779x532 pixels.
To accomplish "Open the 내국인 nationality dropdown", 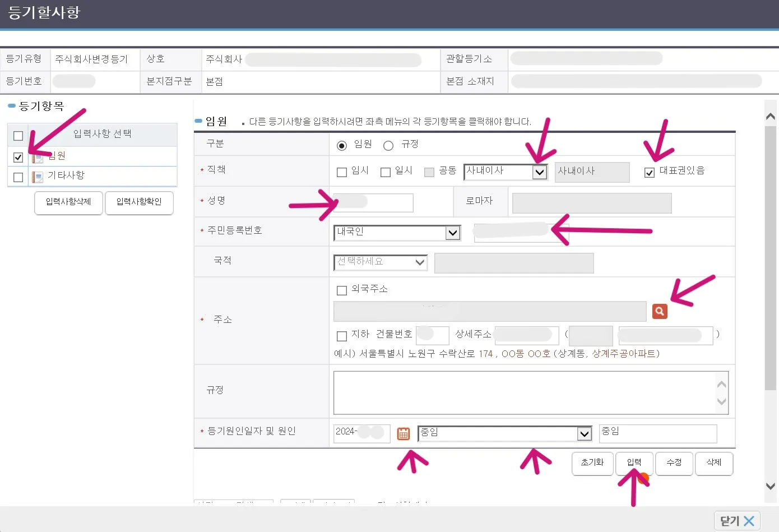I will [453, 233].
